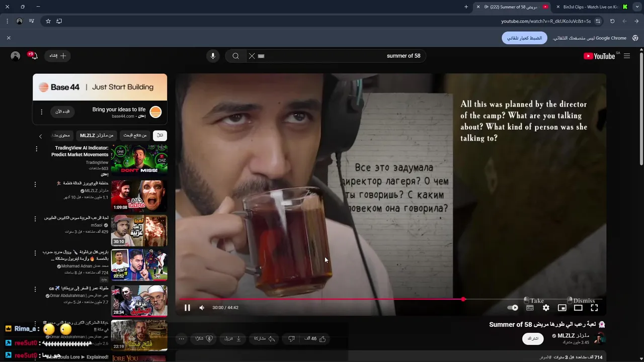Bookmark this page with star icon

[x=48, y=21]
